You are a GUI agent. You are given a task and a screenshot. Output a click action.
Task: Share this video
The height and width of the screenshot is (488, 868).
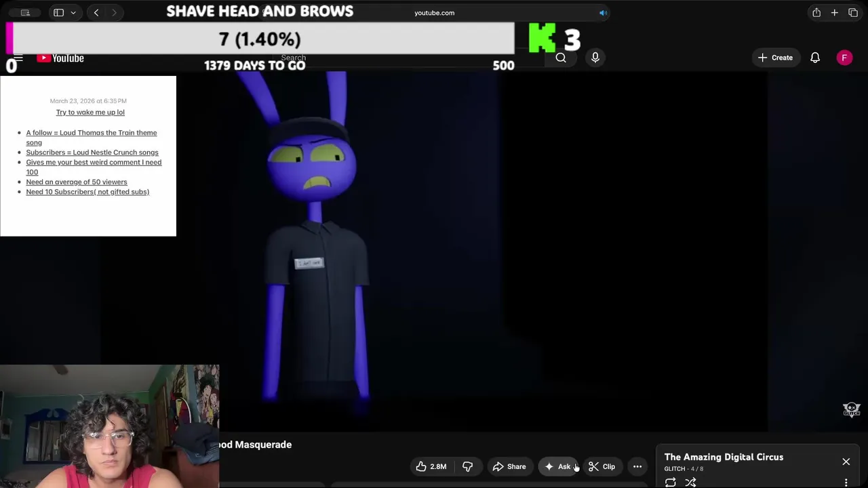[509, 466]
